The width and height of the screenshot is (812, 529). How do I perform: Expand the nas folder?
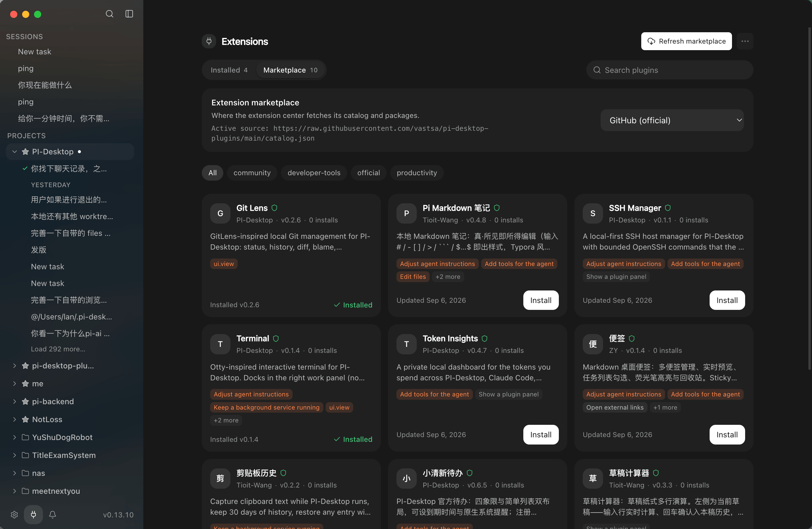click(x=14, y=473)
